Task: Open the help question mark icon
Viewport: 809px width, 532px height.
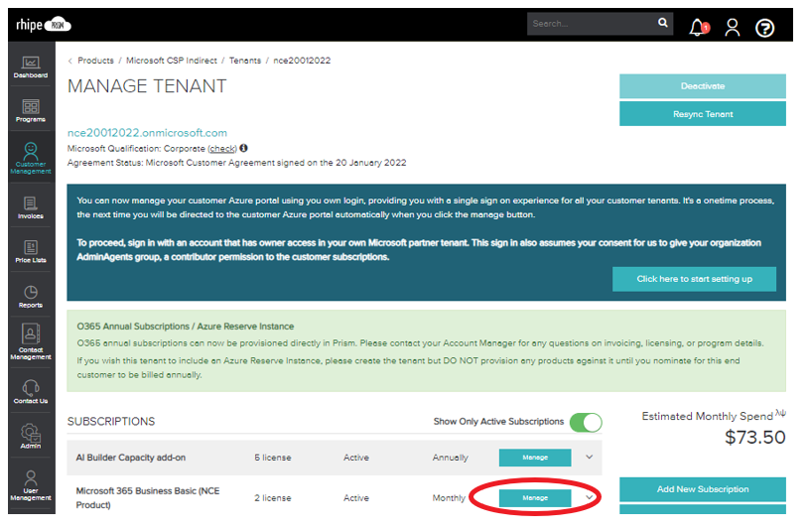Action: (x=764, y=28)
